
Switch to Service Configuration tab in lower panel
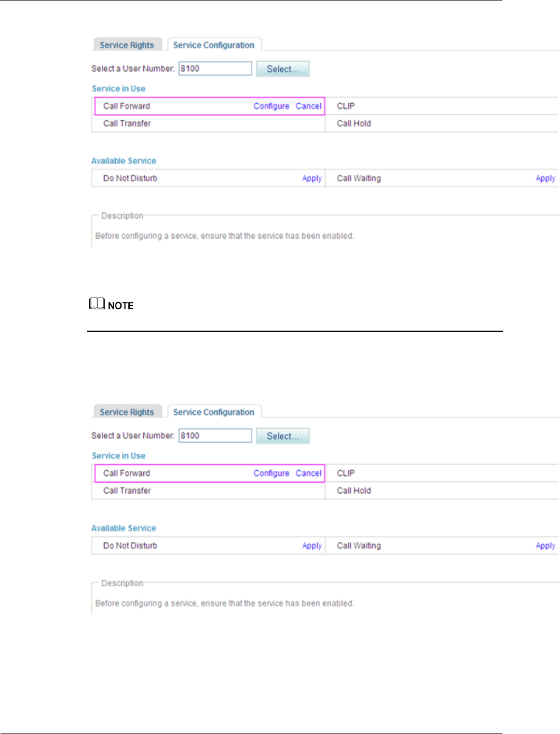[214, 412]
